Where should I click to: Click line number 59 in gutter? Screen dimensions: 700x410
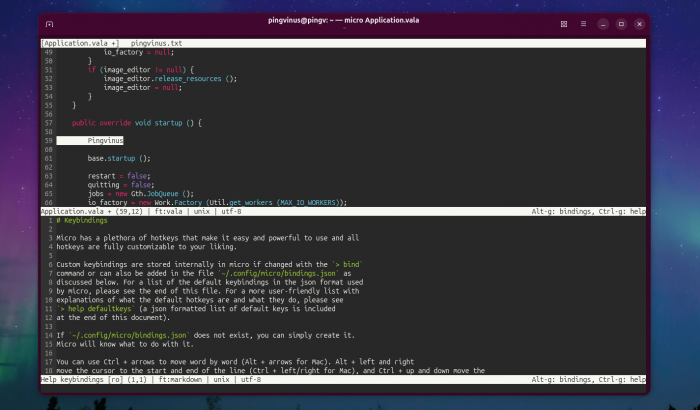click(x=48, y=141)
